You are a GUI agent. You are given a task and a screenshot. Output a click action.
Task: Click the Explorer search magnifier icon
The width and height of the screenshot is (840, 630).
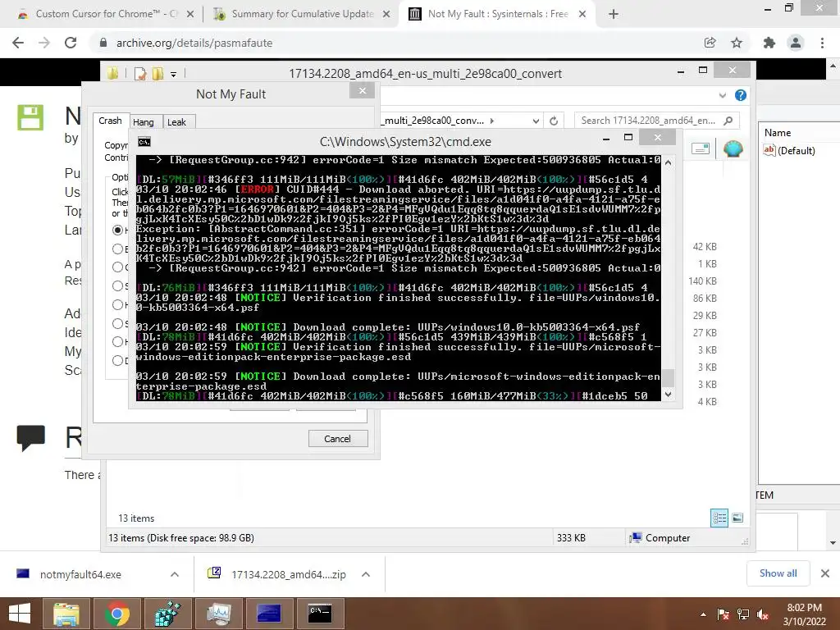(728, 121)
